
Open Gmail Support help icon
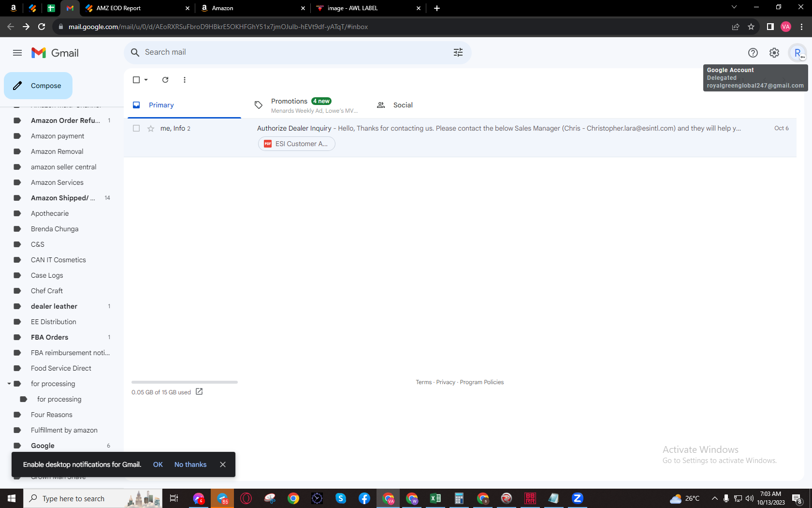coord(753,53)
